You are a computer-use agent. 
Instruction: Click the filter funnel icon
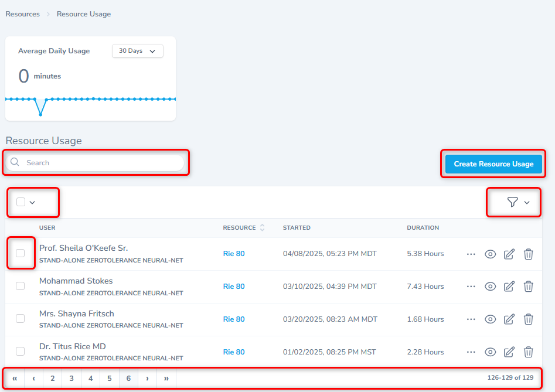tap(512, 202)
